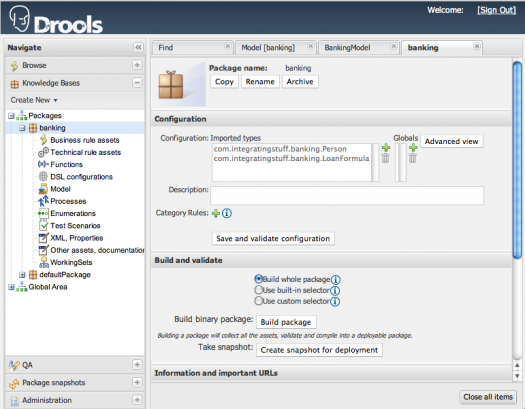Viewport: 525px width, 409px height.
Task: Click the defaultPackage box icon
Action: click(33, 275)
